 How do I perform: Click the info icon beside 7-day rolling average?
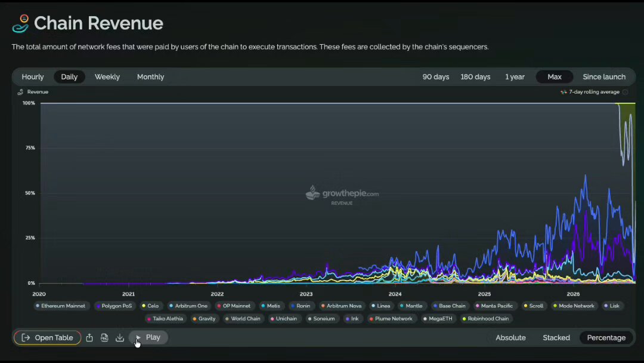click(x=625, y=92)
